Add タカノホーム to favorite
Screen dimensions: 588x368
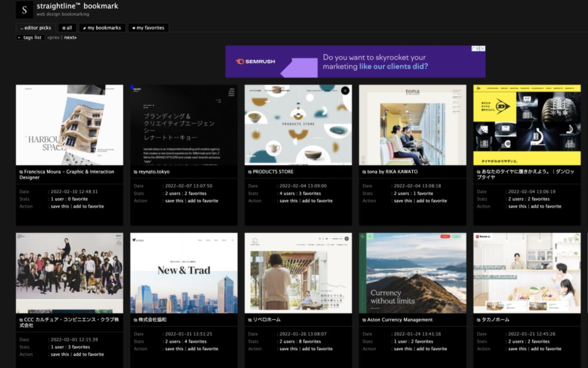point(546,349)
